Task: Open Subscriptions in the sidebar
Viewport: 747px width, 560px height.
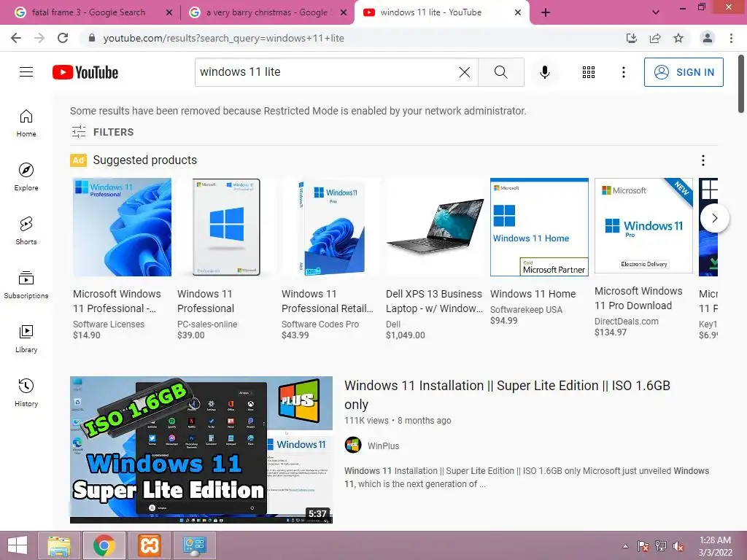Action: 26,285
